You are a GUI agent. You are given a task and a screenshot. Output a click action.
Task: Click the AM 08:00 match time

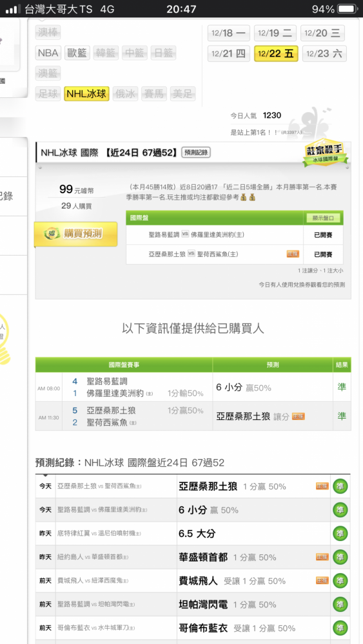(x=48, y=388)
